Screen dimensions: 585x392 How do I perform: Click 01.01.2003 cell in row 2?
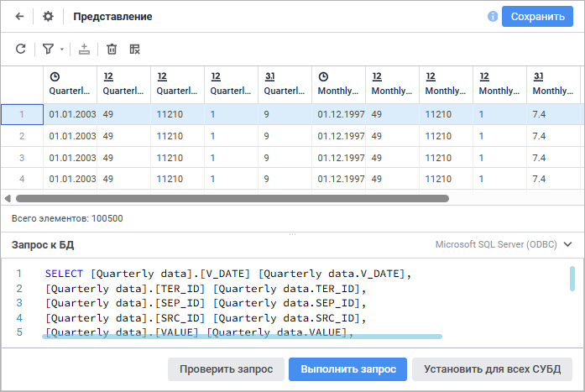click(x=71, y=136)
